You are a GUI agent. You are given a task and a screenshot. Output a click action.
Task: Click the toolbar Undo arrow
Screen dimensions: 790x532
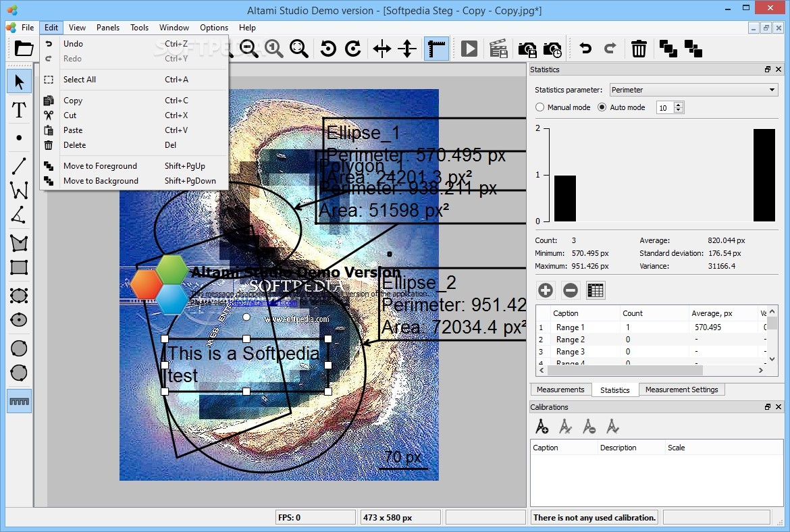pos(585,49)
